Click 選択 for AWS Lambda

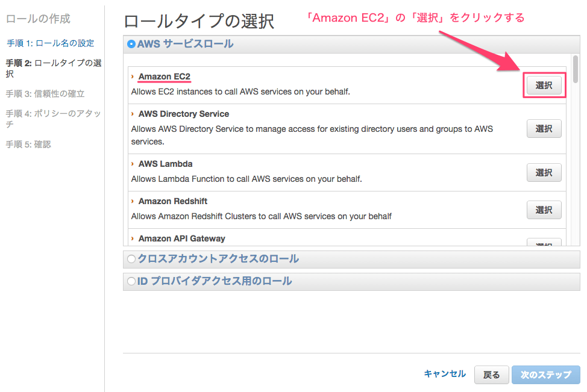coord(544,173)
